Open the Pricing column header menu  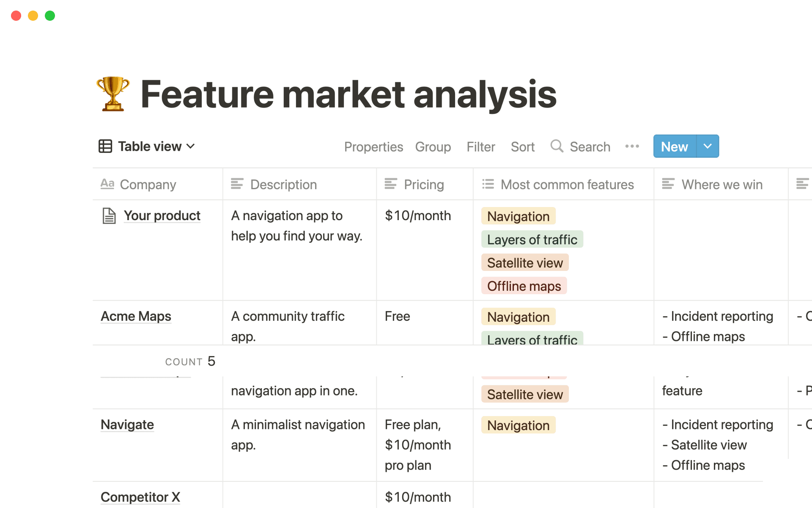[x=423, y=184]
